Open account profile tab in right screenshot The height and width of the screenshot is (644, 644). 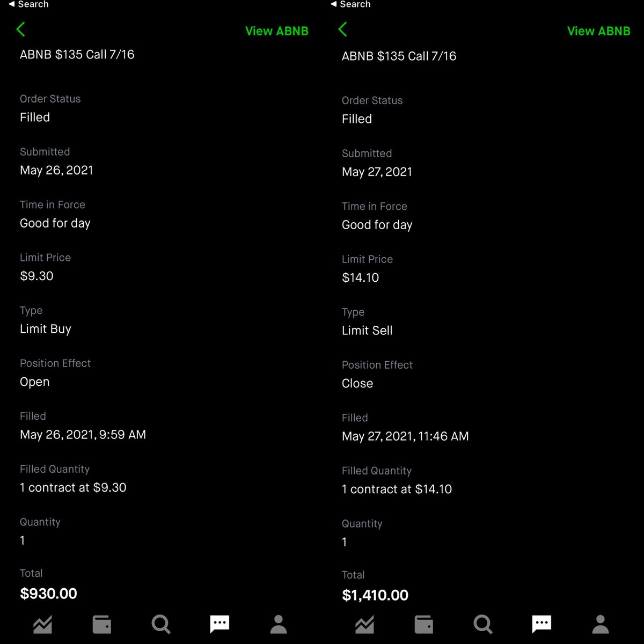[x=601, y=624]
